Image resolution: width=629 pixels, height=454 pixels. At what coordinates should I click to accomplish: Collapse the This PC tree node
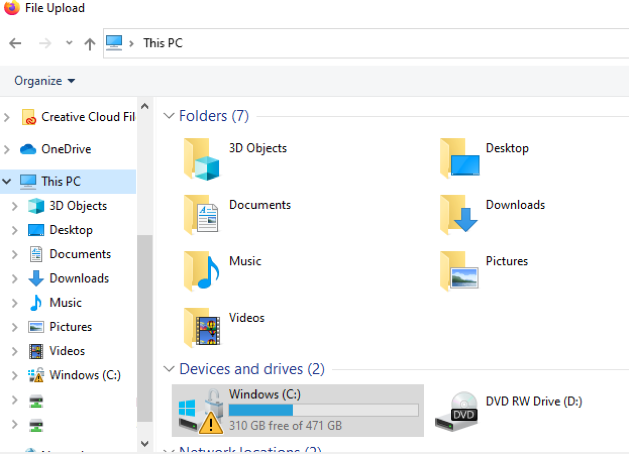8,181
